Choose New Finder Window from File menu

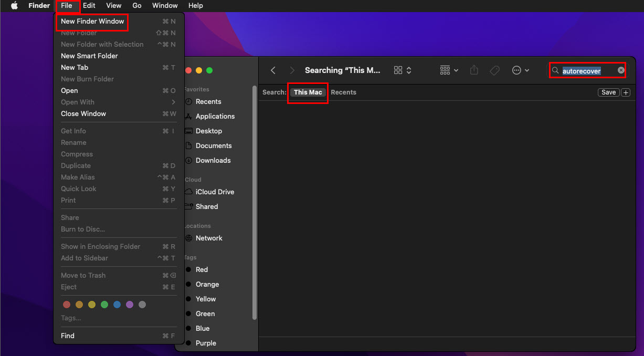pos(92,22)
